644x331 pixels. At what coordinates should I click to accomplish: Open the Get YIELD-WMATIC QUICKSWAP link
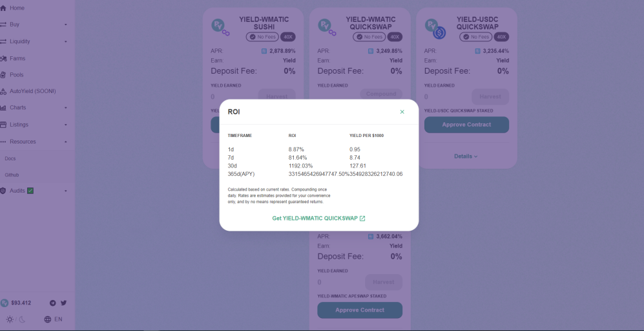(318, 219)
